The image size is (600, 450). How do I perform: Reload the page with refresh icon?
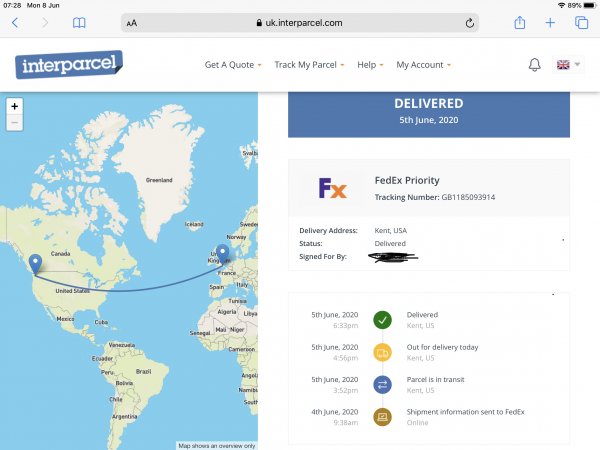coord(470,23)
